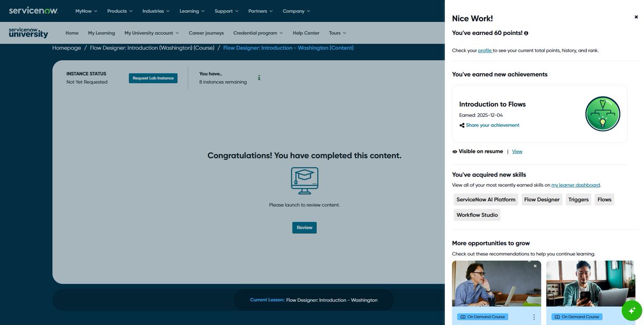Image resolution: width=644 pixels, height=325 pixels.
Task: Open the Tours dropdown
Action: [338, 33]
